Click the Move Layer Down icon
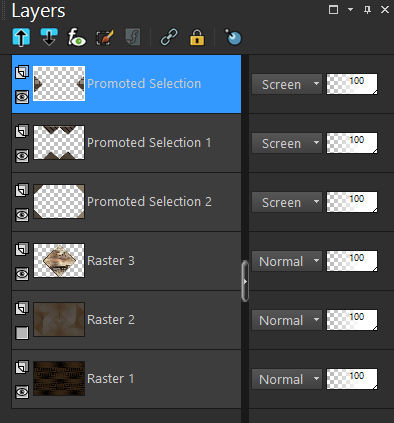Screen dimensions: 394x423 (x=49, y=37)
